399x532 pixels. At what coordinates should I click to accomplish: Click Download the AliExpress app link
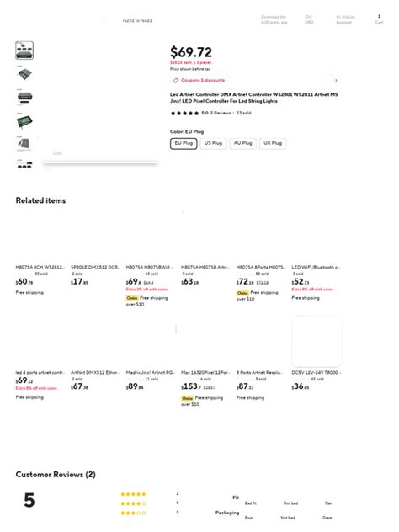click(274, 19)
